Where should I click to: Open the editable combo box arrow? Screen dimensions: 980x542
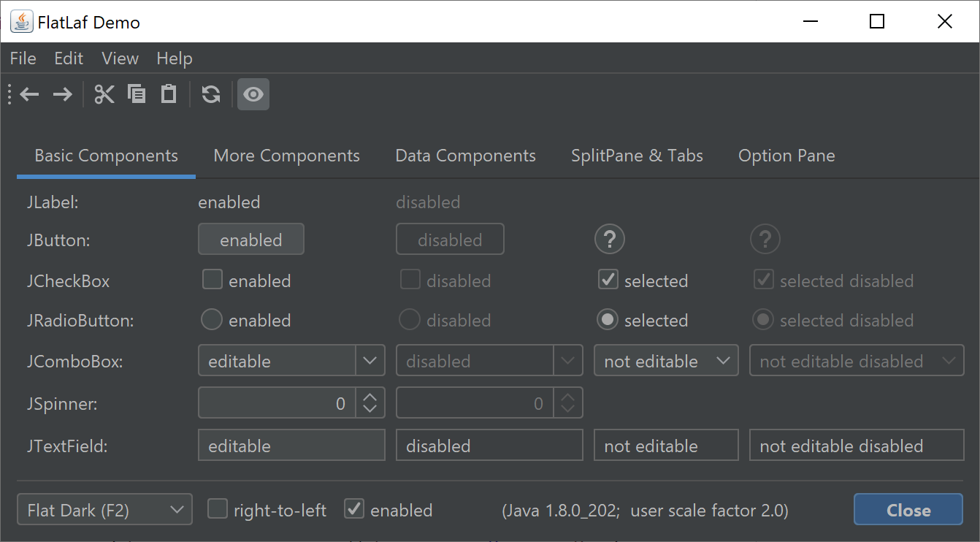click(370, 361)
